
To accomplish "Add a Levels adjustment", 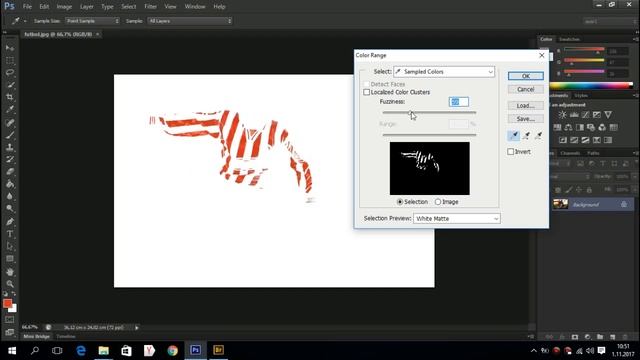I will [574, 115].
